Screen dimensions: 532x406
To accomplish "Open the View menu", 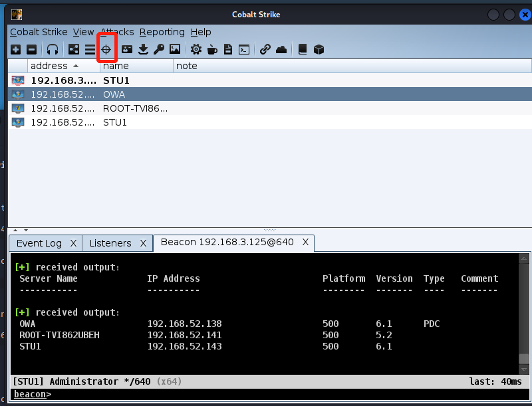I will 84,32.
